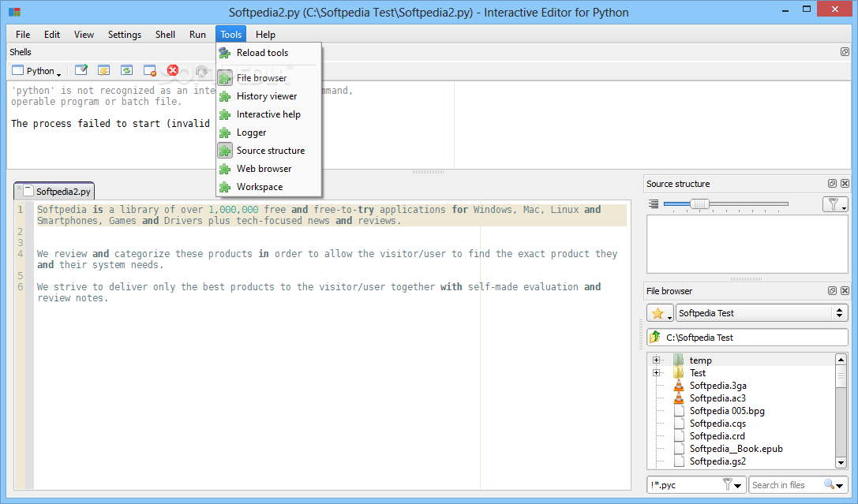Viewport: 858px width, 504px height.
Task: Expand the temp folder
Action: click(656, 360)
